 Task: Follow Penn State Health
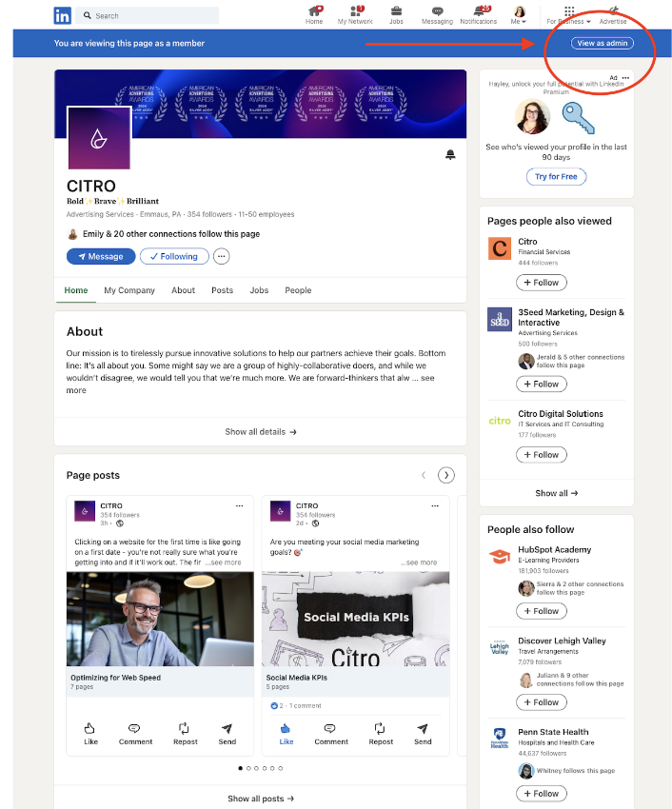tap(542, 794)
